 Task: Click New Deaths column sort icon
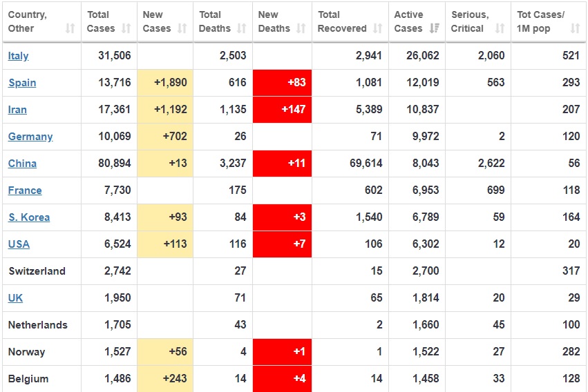coord(301,28)
